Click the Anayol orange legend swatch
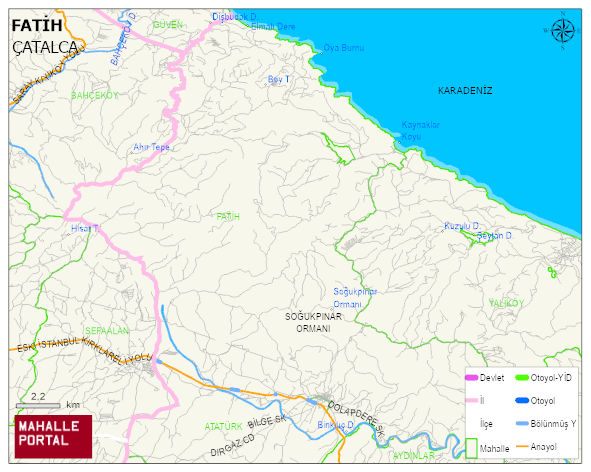The width and height of the screenshot is (591, 472). tap(522, 447)
